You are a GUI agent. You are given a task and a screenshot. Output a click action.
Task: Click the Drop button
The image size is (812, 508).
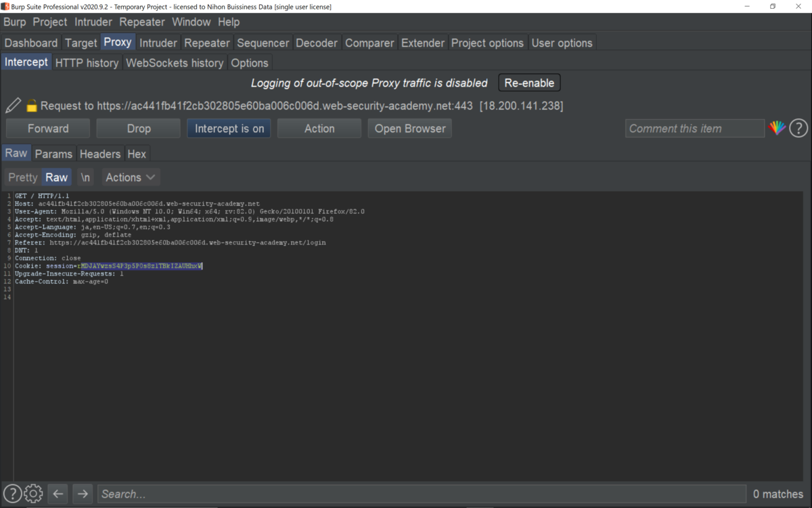(139, 129)
